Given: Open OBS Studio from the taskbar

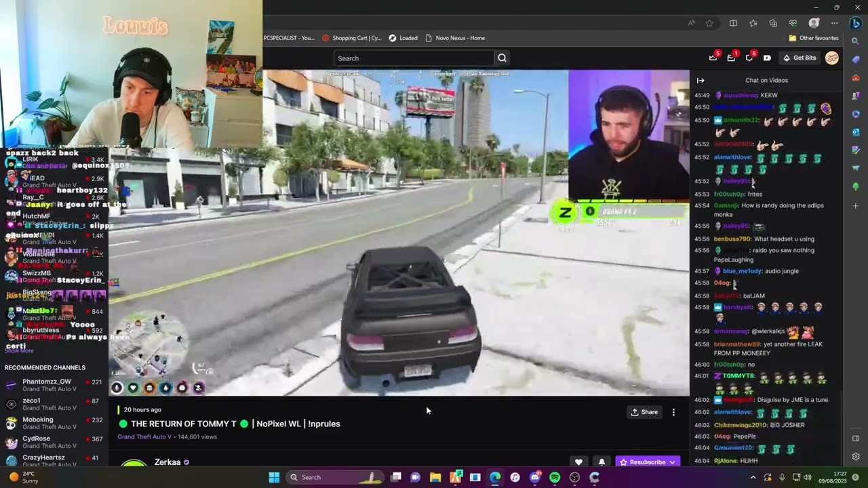Looking at the screenshot, I should (574, 477).
